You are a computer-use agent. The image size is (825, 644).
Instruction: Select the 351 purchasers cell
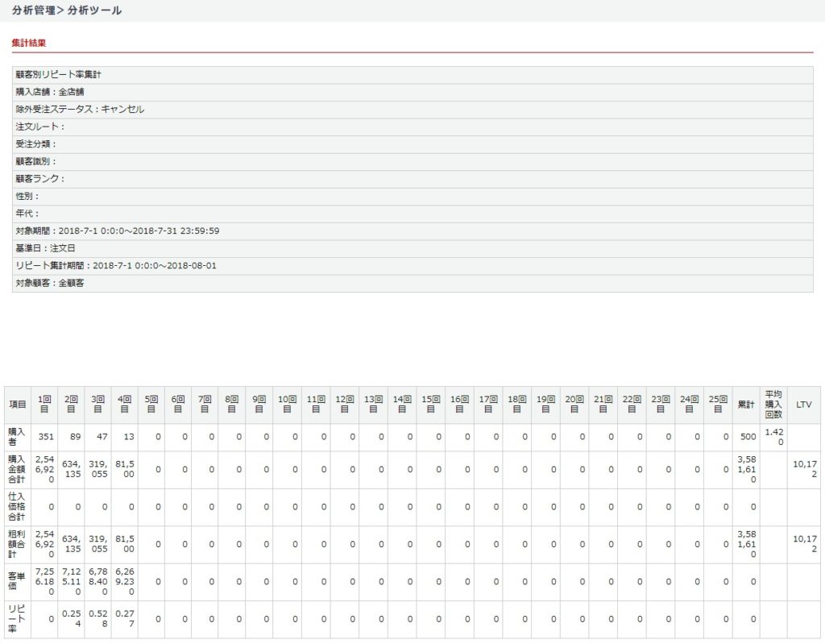pos(45,437)
